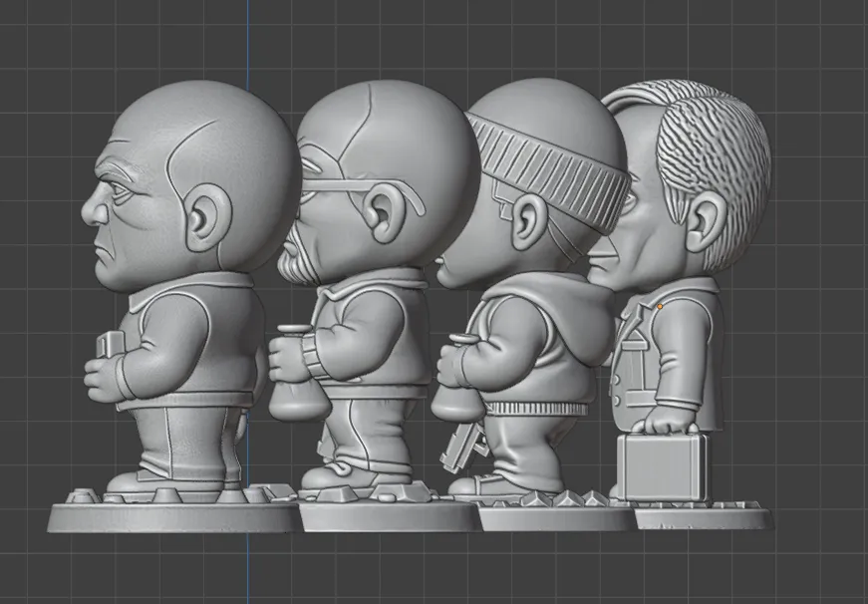The height and width of the screenshot is (604, 868).
Task: Select the combed hair of the rightmost figure
Action: pyautogui.click(x=713, y=166)
